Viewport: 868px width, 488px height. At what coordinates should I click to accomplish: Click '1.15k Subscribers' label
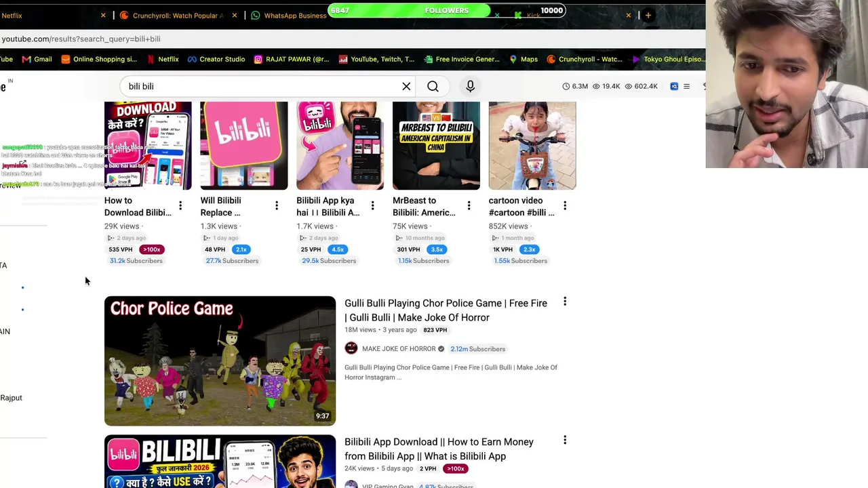[423, 261]
